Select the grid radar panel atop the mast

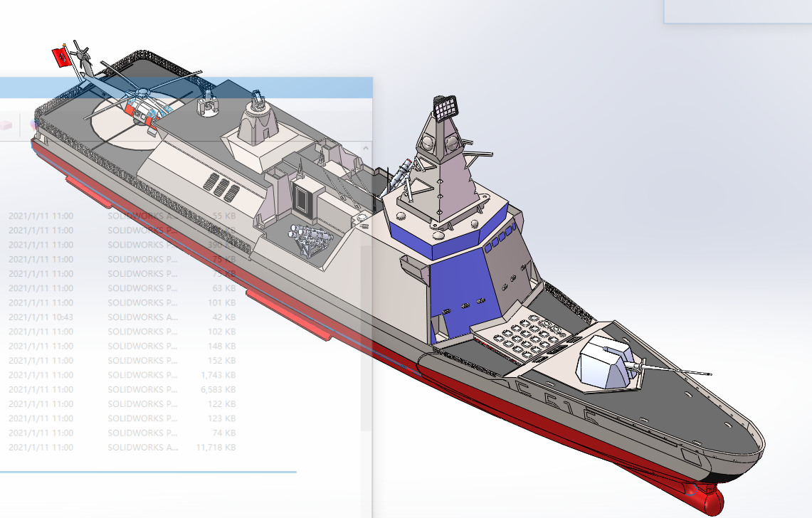click(445, 107)
